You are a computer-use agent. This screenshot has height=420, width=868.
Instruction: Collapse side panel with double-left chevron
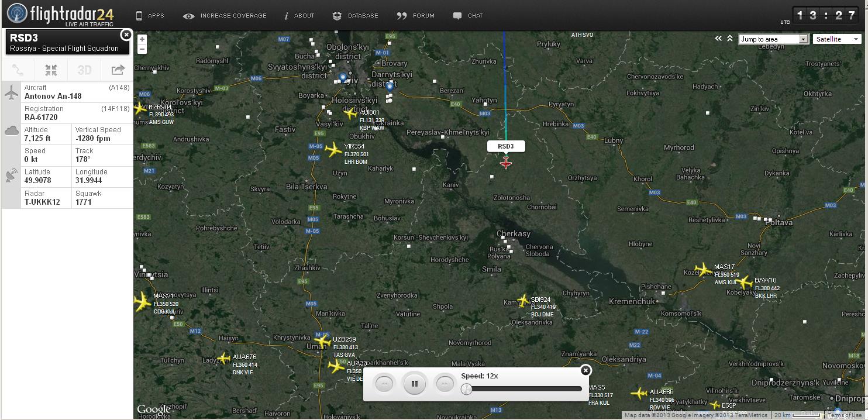[x=718, y=39]
